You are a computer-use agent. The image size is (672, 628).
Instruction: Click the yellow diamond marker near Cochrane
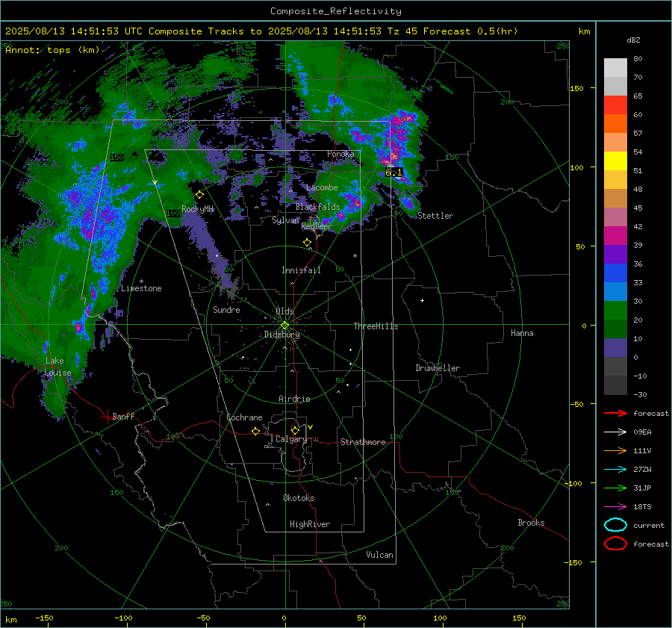click(x=256, y=431)
